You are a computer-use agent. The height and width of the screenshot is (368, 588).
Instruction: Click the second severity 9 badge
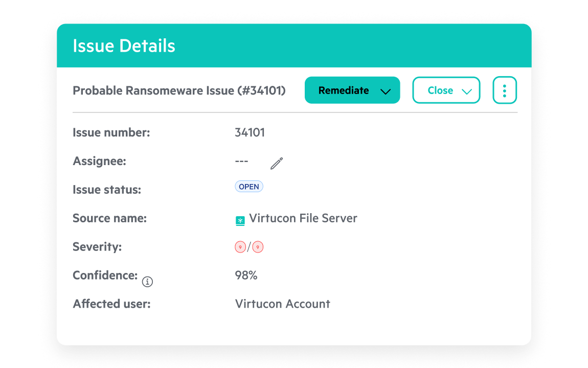(x=258, y=247)
